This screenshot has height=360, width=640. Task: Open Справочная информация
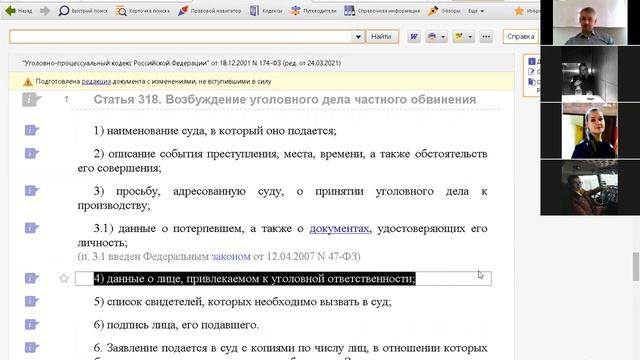click(382, 11)
